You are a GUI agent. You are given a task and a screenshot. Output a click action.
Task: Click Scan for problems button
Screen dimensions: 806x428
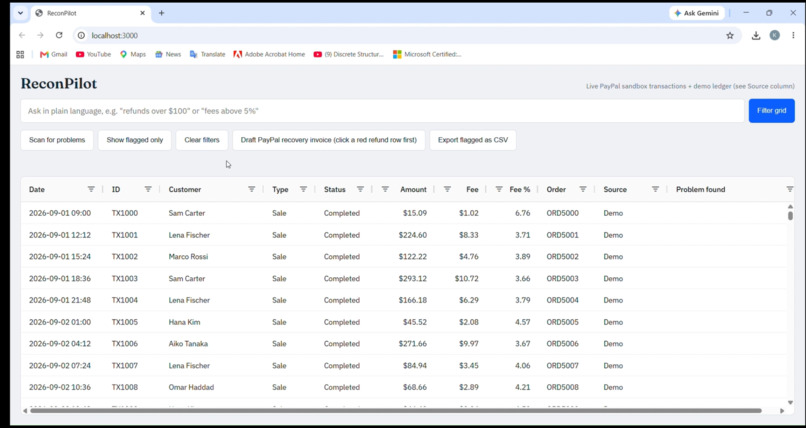(57, 140)
